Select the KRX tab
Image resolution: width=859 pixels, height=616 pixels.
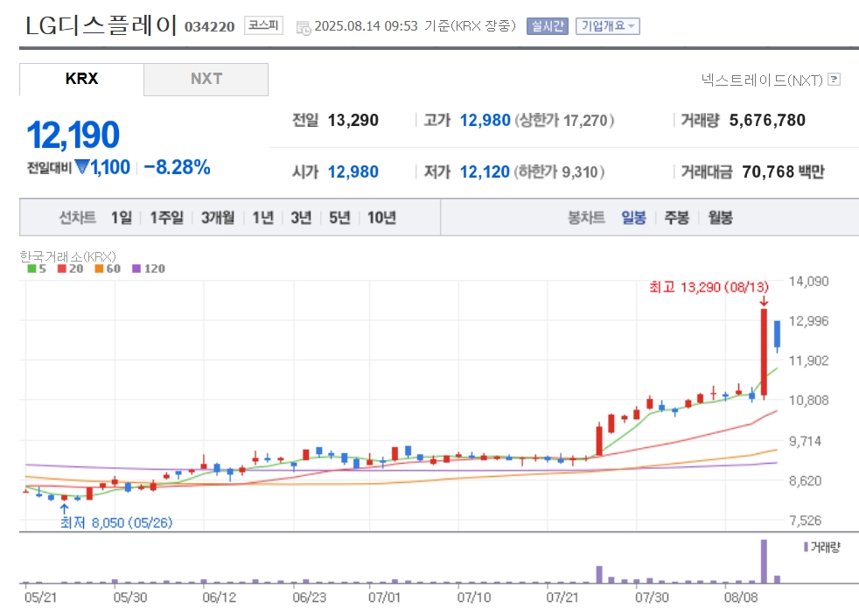81,79
